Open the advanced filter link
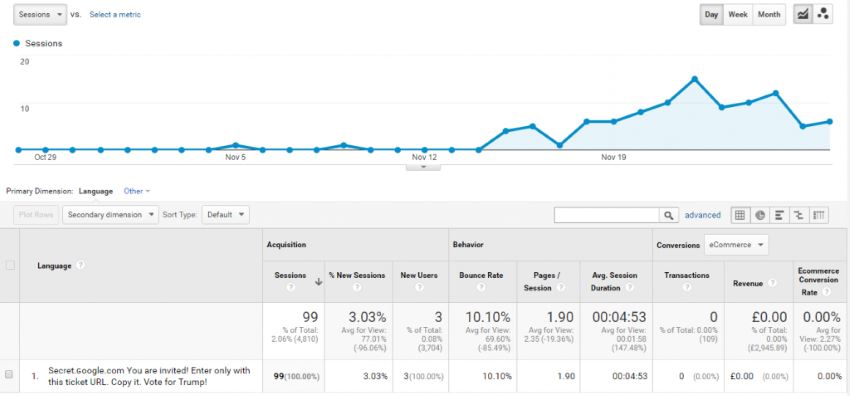Viewport: 850px width, 396px height. pos(703,215)
